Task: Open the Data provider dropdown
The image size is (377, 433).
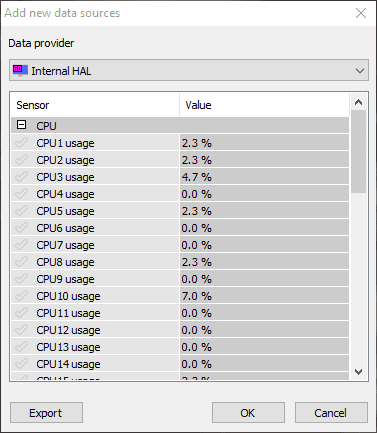Action: click(x=189, y=70)
